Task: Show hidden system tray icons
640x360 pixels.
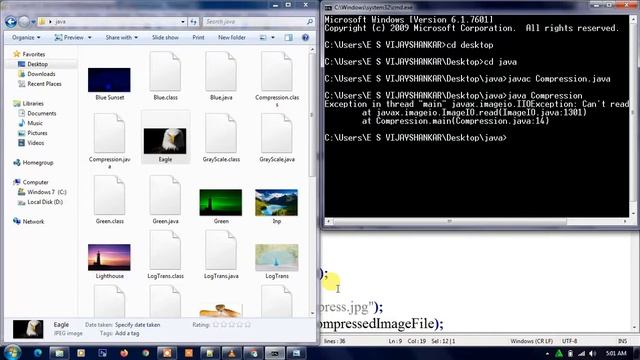Action: (x=547, y=353)
